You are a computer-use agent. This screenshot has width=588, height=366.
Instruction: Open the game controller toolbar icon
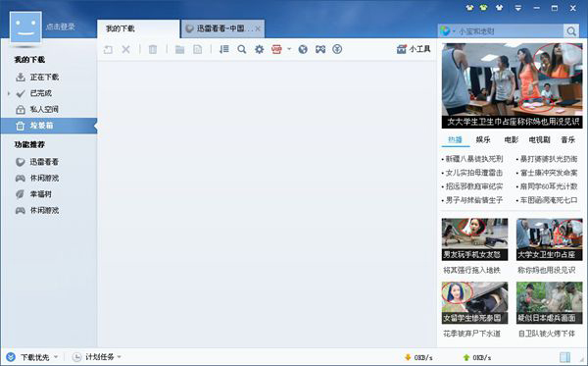[320, 49]
